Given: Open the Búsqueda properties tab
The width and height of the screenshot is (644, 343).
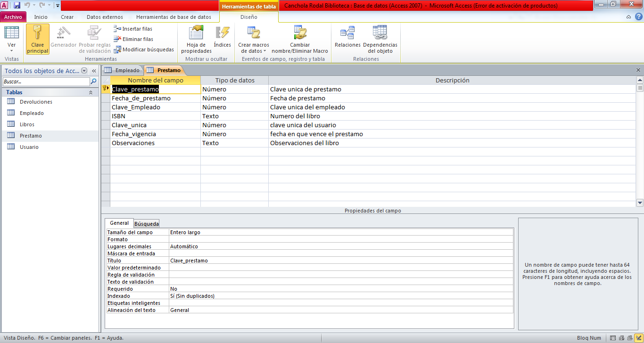Looking at the screenshot, I should pos(147,224).
